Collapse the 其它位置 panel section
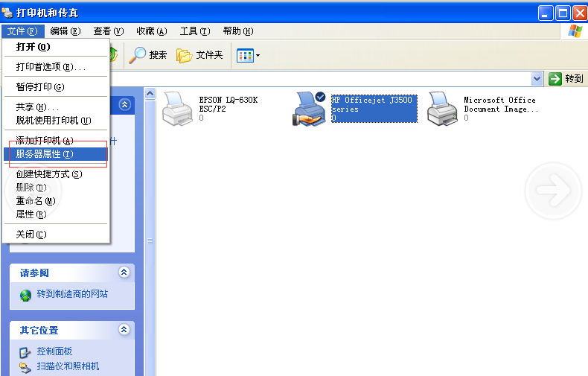The width and height of the screenshot is (588, 376). click(124, 329)
